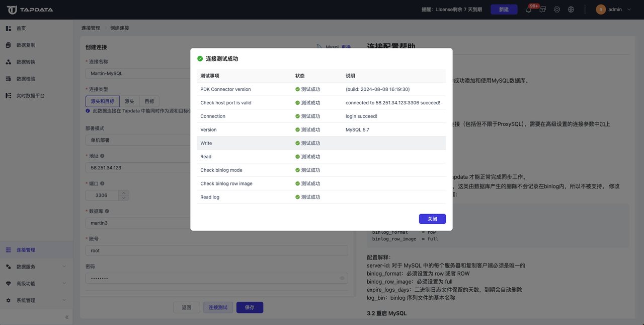This screenshot has width=644, height=325.
Task: Select 源头 connection type
Action: [x=129, y=101]
